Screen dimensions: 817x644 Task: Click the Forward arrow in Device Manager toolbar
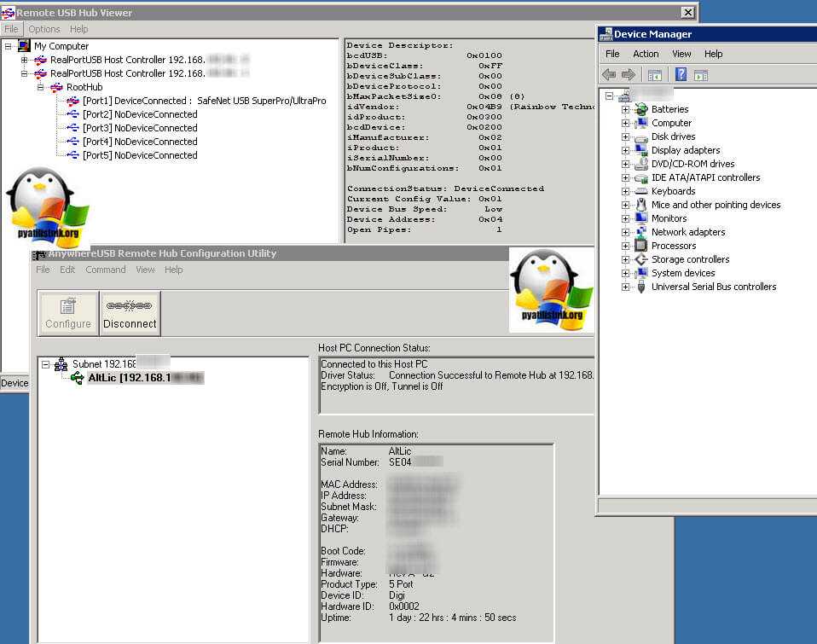pyautogui.click(x=629, y=75)
